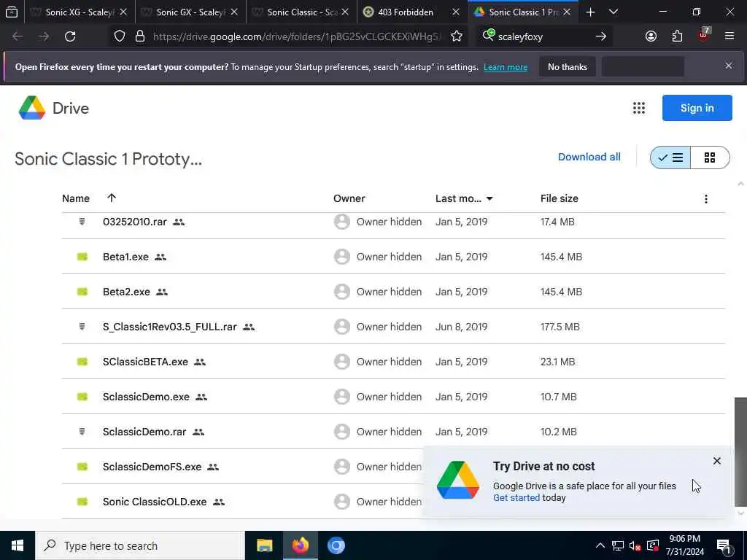Switch to the Sonic XG tab

click(79, 12)
